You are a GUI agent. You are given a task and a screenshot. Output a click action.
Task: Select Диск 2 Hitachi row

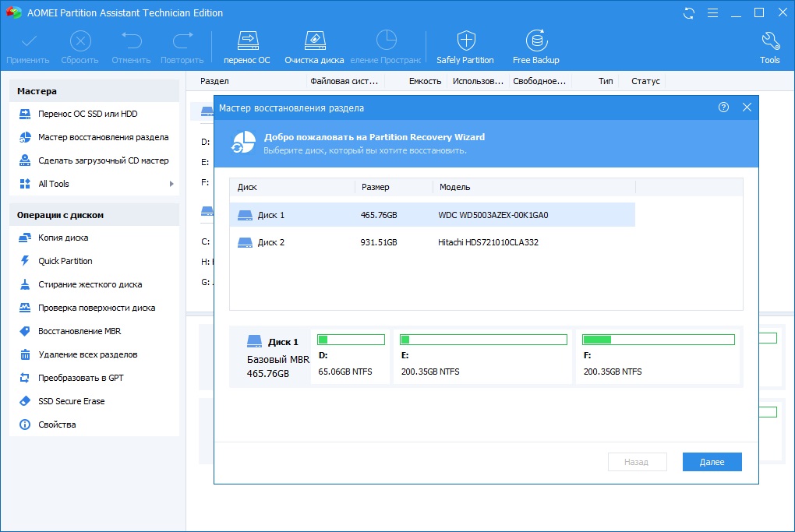(432, 242)
